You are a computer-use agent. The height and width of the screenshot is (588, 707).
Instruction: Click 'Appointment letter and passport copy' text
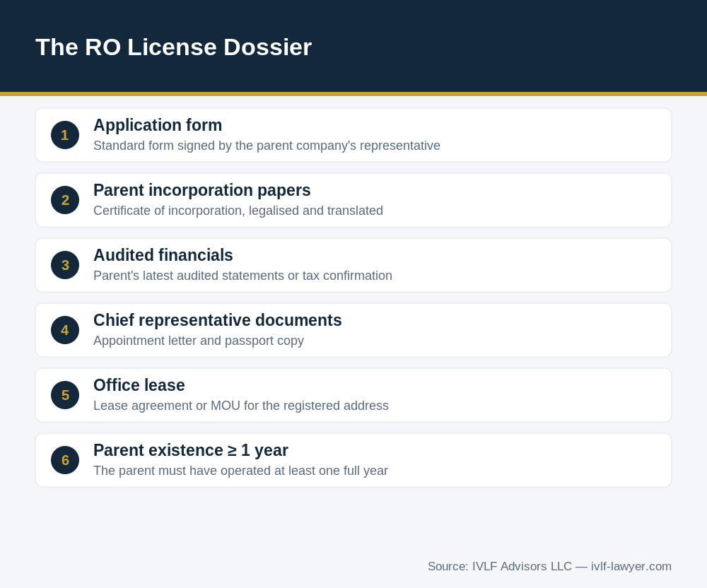[x=199, y=341]
